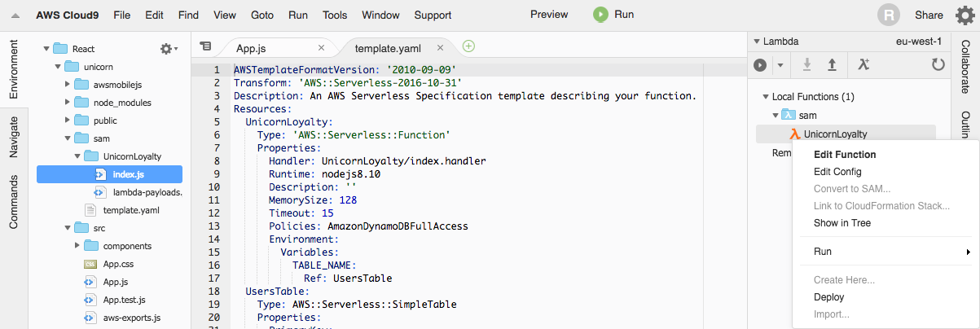Screen dimensions: 980x329
Task: Click the index.js file icon
Action: pyautogui.click(x=101, y=174)
